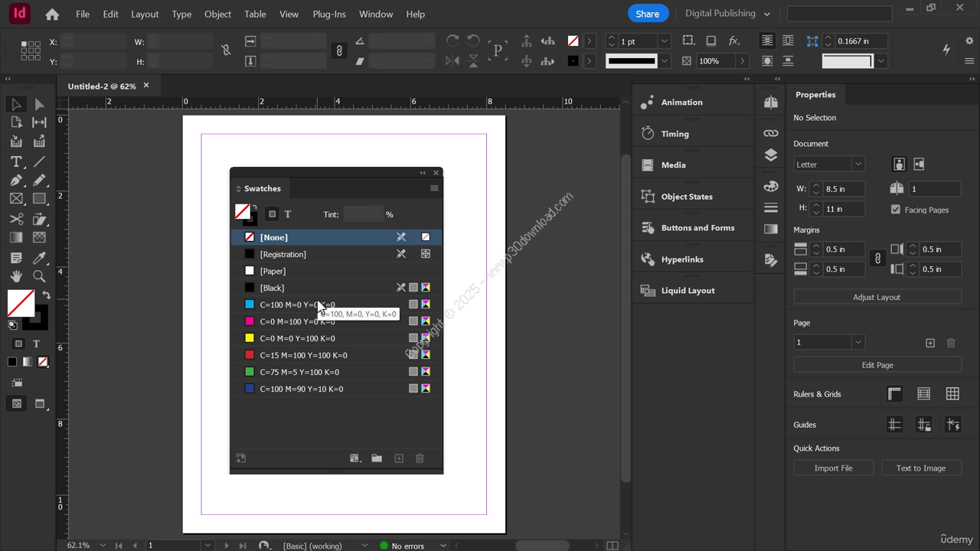The image size is (980, 551).
Task: Open the Object menu
Action: click(x=217, y=14)
